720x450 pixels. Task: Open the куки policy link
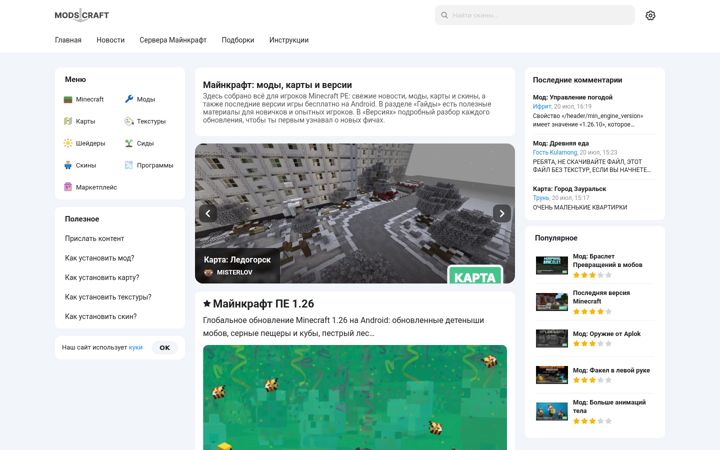tap(135, 348)
